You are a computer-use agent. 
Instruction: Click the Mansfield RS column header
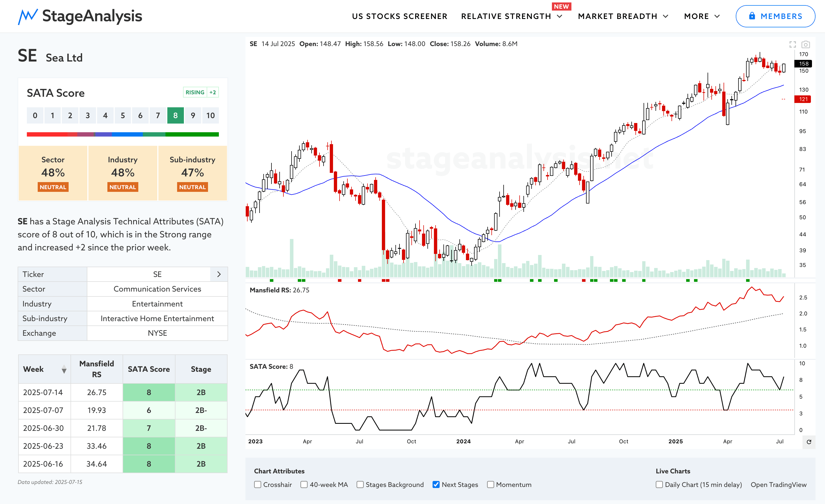pyautogui.click(x=97, y=369)
